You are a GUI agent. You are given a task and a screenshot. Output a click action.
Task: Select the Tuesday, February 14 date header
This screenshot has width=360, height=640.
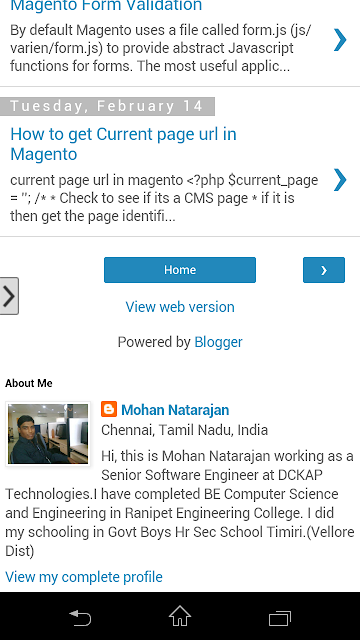pyautogui.click(x=107, y=107)
